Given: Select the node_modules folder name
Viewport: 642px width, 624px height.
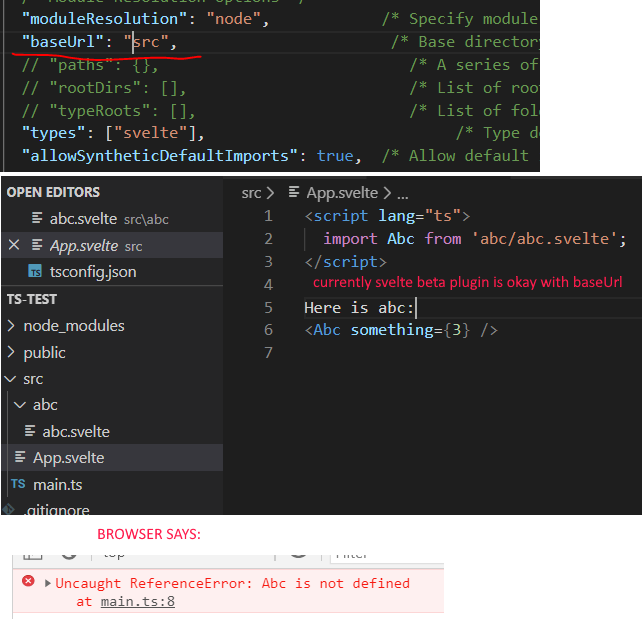Looking at the screenshot, I should tap(74, 326).
